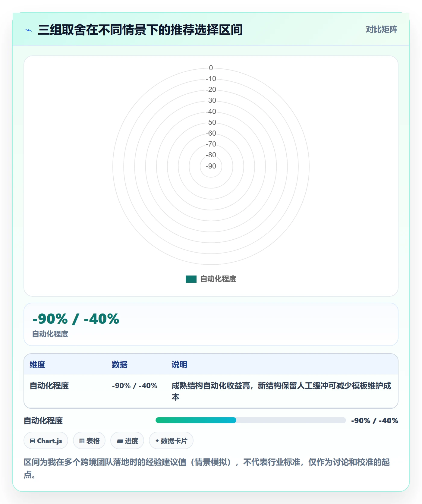Click the lightning bolt icon beside the title
Screen dimensions: 422x504
(x=29, y=30)
